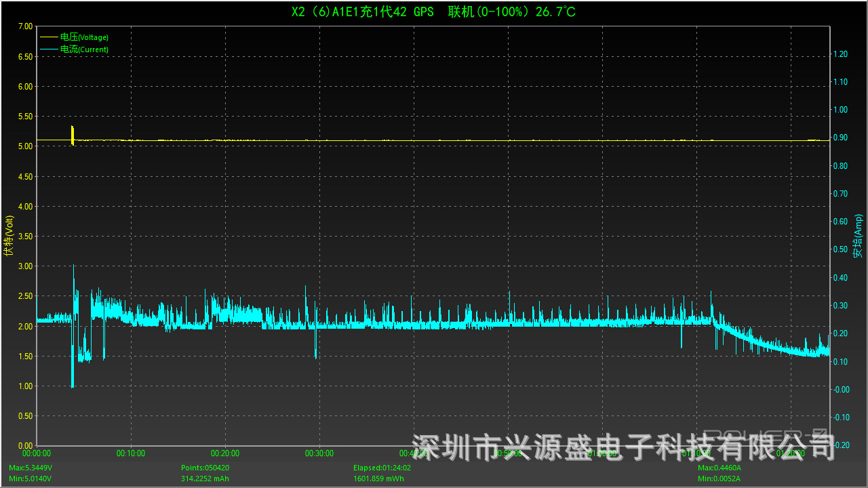This screenshot has width=868, height=488.
Task: Click the Current legend entry
Action: point(84,49)
